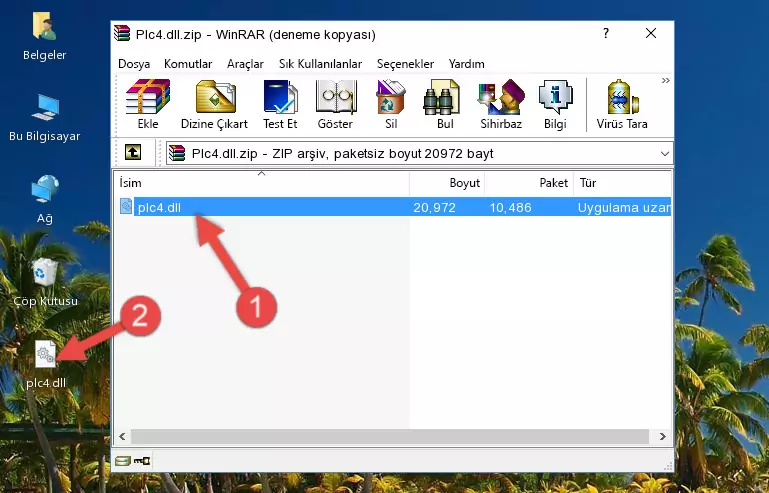Select the Belgeler desktop icon
Viewport: 769px width, 493px height.
coord(45,37)
